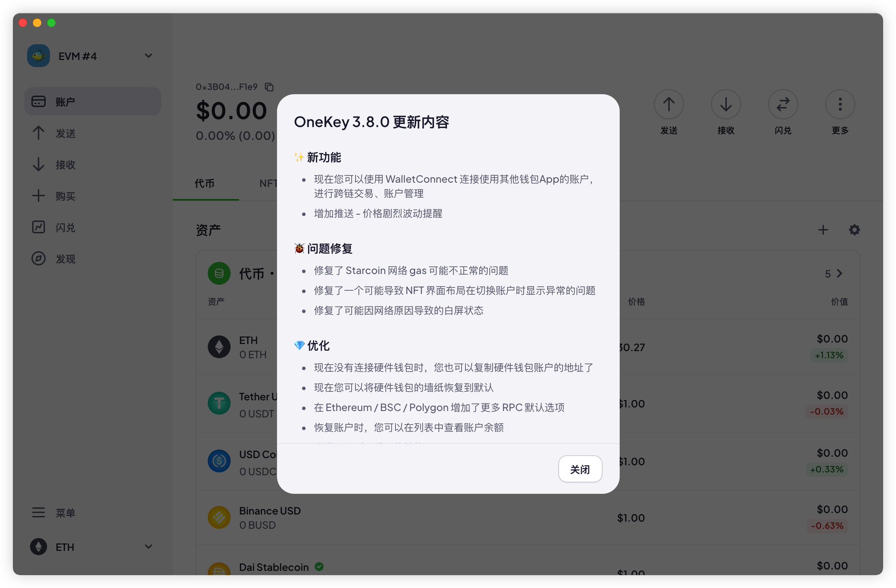Open 闪兑 in the sidebar
Viewport: 896px width, 588px height.
93,228
